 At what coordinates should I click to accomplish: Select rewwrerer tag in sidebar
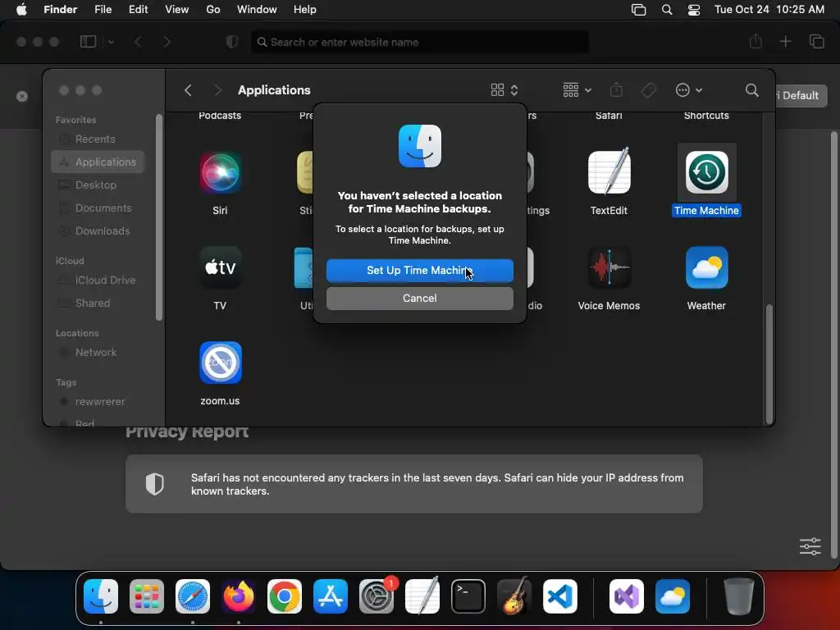click(x=98, y=402)
